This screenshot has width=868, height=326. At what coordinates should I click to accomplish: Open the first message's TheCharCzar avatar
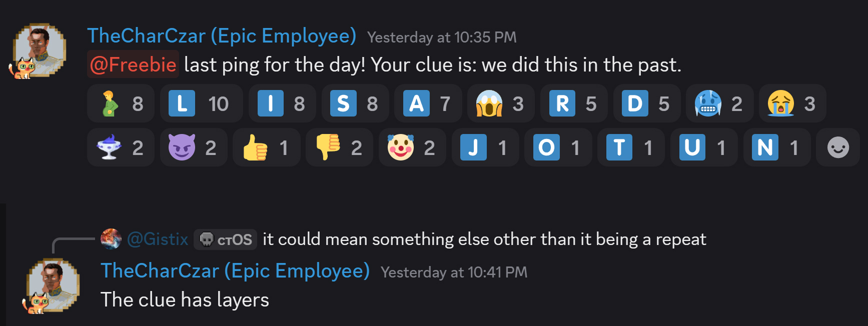(40, 51)
